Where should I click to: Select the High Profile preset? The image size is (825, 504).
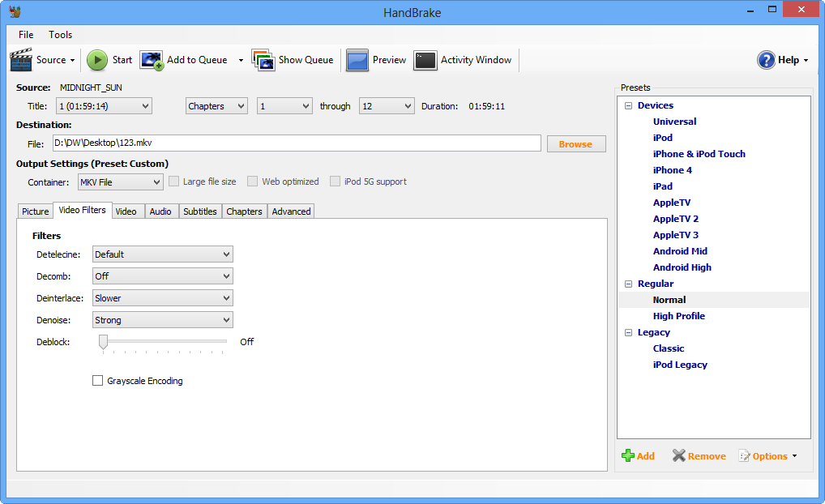tap(679, 316)
